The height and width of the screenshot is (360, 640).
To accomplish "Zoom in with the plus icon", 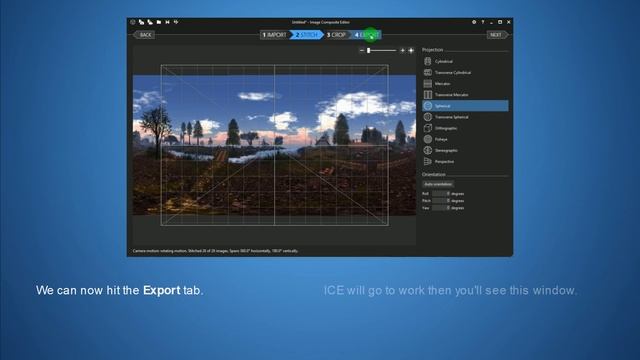I will coord(402,50).
